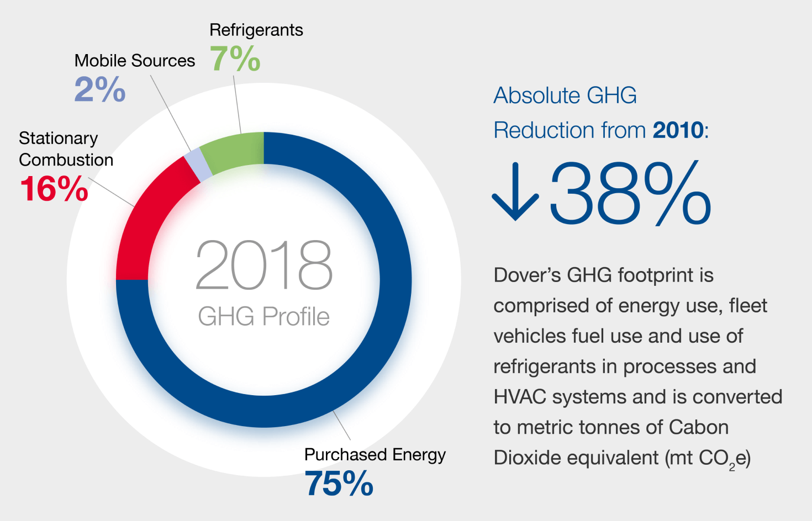Click the large "38%" figure
The height and width of the screenshot is (521, 812).
click(x=630, y=193)
